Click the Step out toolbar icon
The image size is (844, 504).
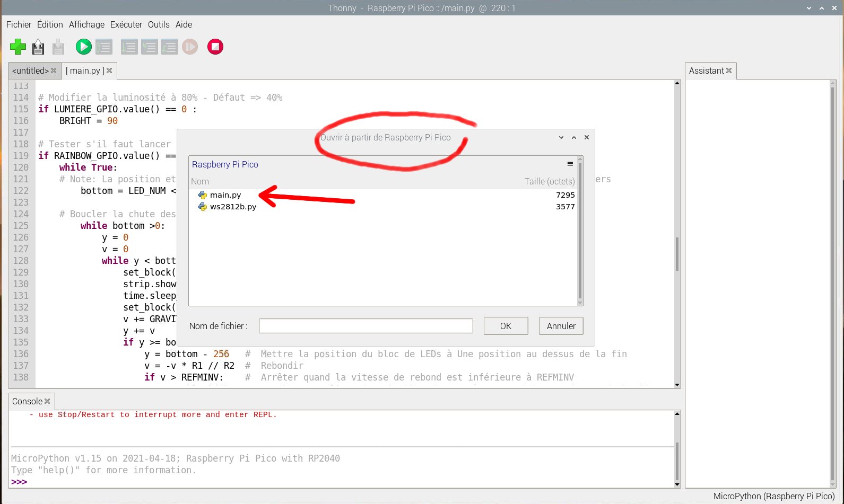point(169,47)
